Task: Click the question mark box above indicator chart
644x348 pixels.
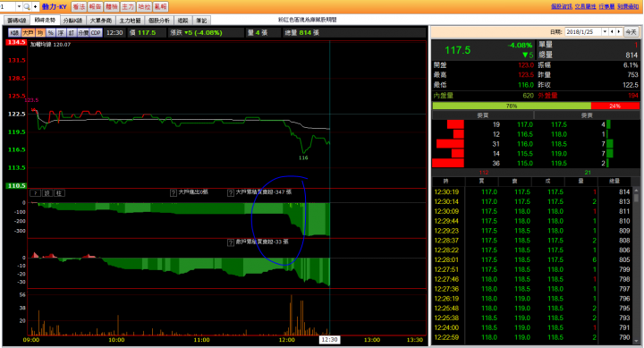Action: click(x=35, y=193)
